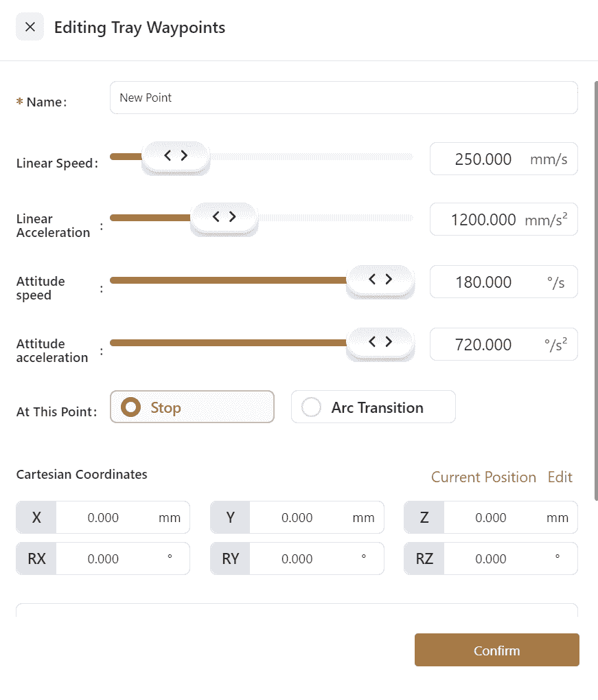This screenshot has width=598, height=700.
Task: Click the Z coordinate field
Action: [491, 518]
